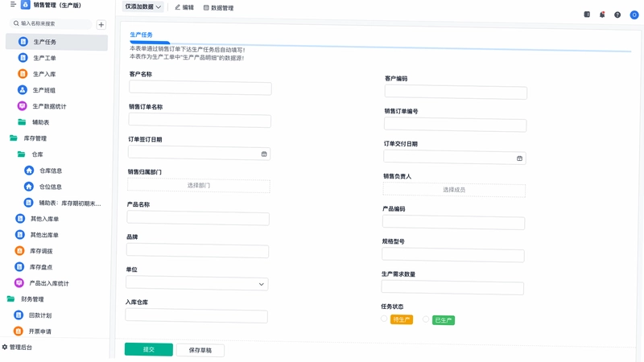
Task: Open the panel icon left of bell
Action: (587, 14)
